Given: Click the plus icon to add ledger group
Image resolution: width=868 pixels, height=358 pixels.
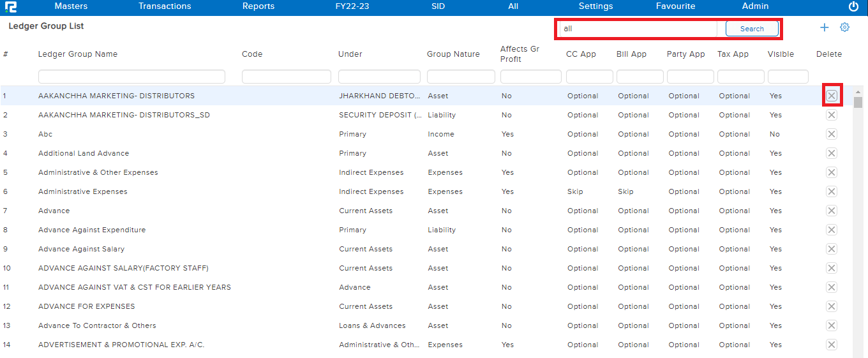Looking at the screenshot, I should 824,27.
